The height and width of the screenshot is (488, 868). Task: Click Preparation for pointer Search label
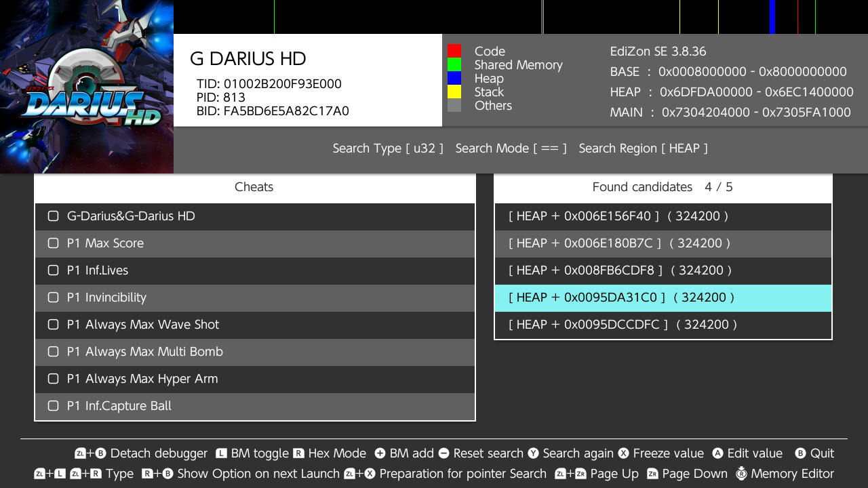coord(463,474)
